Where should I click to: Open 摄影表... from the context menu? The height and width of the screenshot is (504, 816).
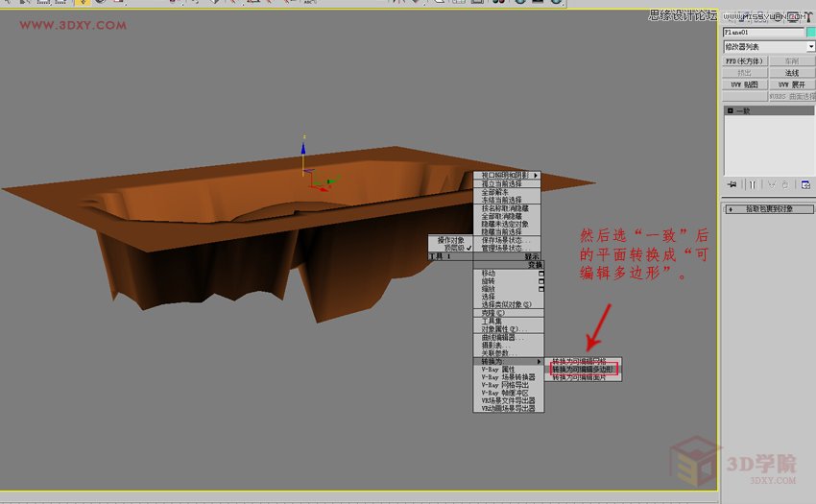(509, 346)
